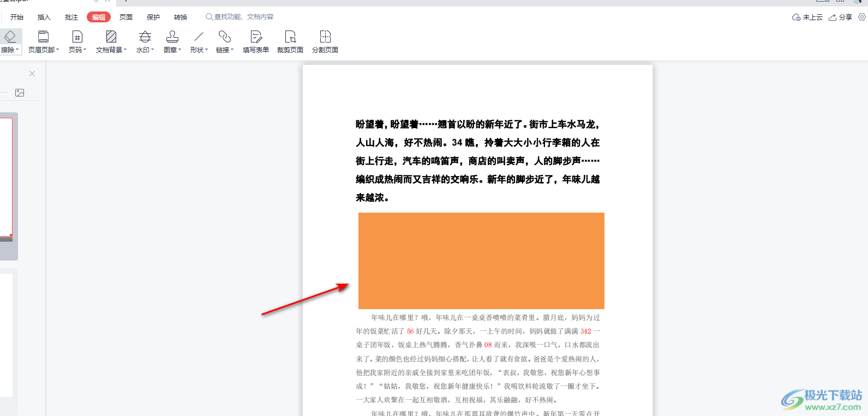This screenshot has height=416, width=868.
Task: Click the bold line ending '来越浓。'
Action: coord(372,198)
